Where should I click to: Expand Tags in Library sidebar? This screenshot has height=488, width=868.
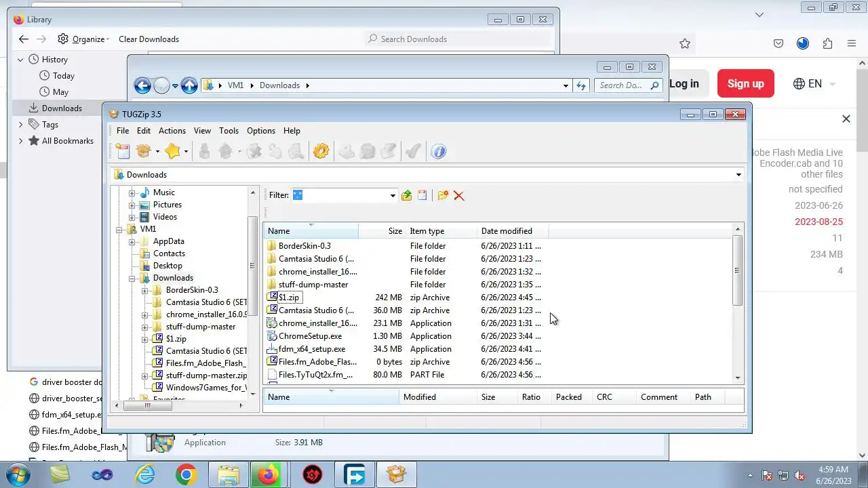[x=20, y=125]
